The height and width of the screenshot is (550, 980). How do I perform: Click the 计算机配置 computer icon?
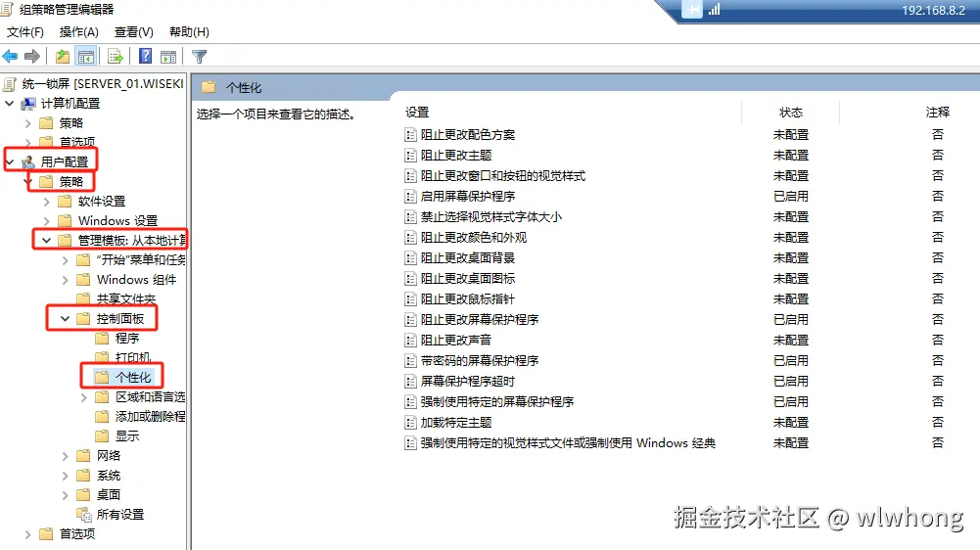coord(28,103)
